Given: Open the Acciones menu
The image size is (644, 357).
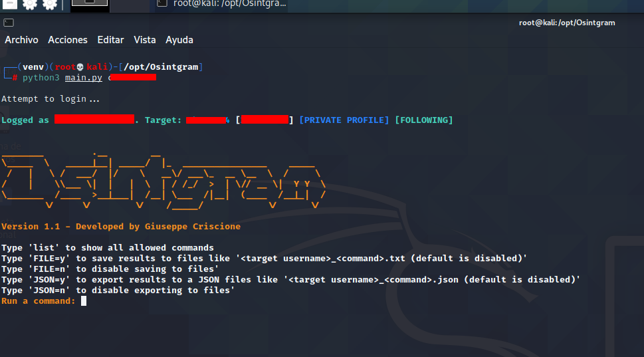Looking at the screenshot, I should pyautogui.click(x=68, y=40).
